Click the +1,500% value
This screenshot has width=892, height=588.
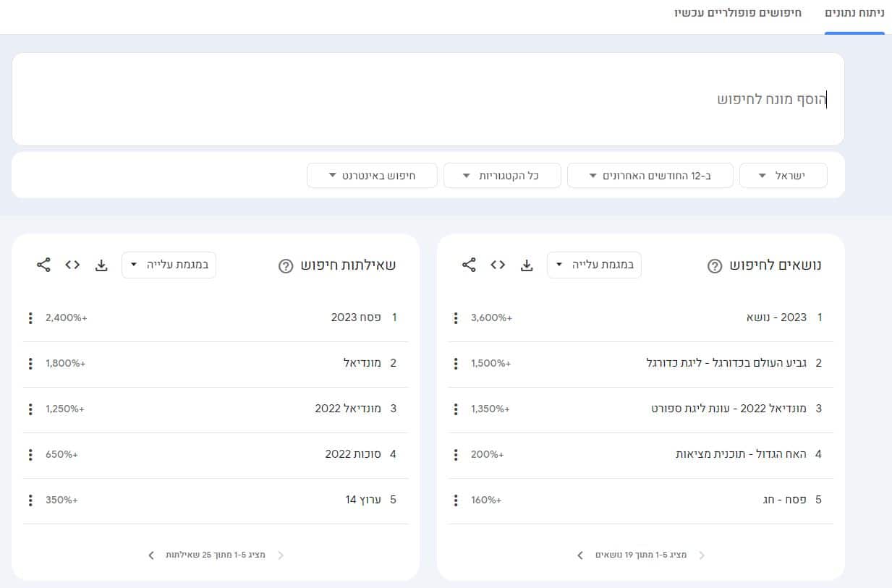[490, 363]
